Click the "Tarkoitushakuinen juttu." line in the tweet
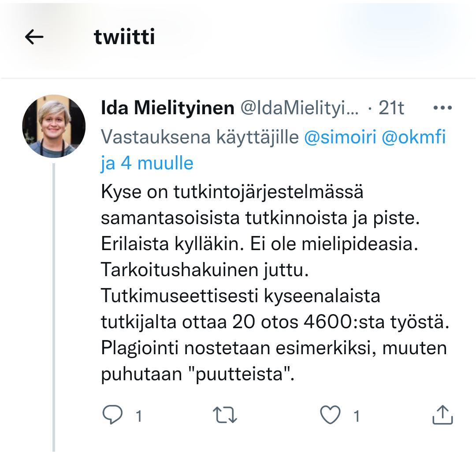476x457 pixels. pyautogui.click(x=205, y=270)
